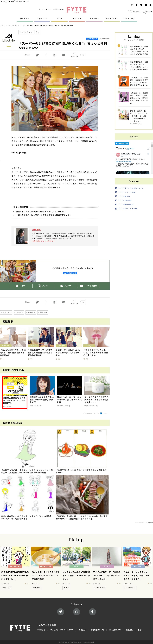153x644 pixels.
Task: Click Instagram フォロー in the green bar
Action: point(44,286)
